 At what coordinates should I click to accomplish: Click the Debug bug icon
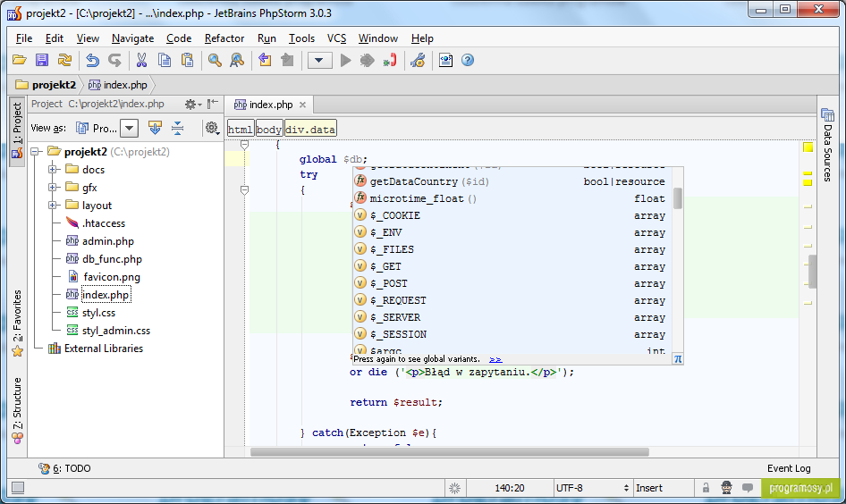[x=367, y=60]
